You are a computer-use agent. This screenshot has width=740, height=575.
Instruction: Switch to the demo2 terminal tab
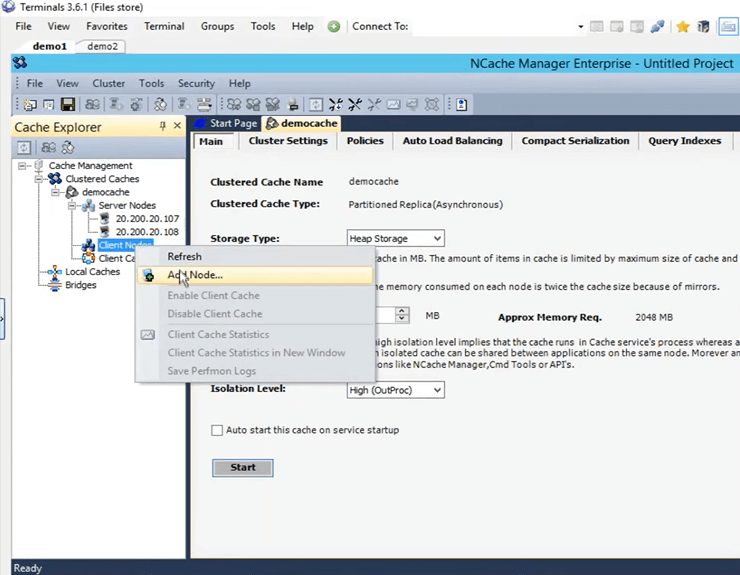click(102, 46)
